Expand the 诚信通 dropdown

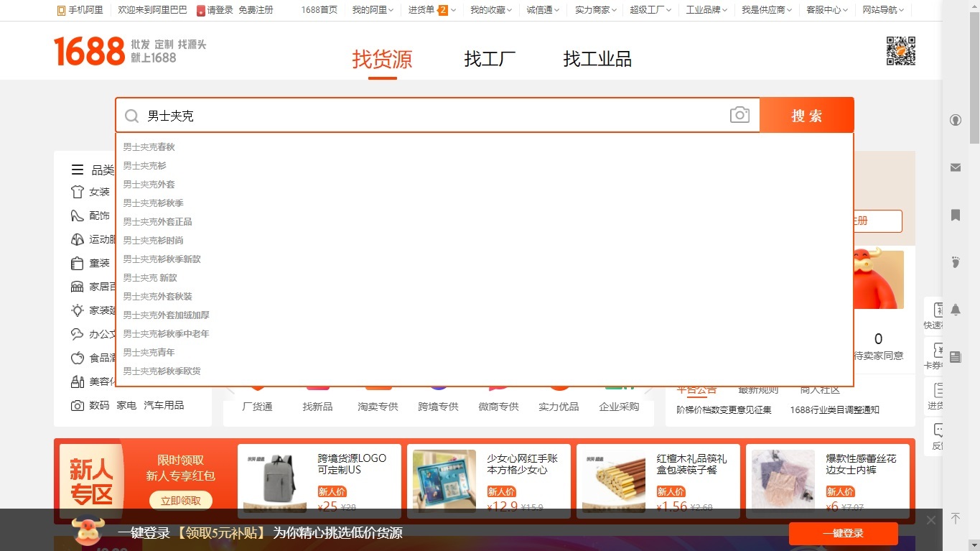point(543,10)
